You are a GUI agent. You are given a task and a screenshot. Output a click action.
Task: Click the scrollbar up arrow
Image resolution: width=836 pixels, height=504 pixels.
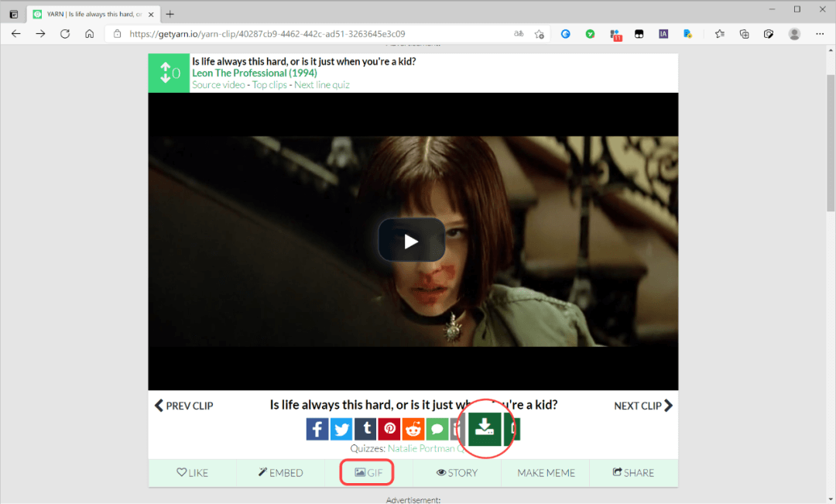pyautogui.click(x=831, y=50)
